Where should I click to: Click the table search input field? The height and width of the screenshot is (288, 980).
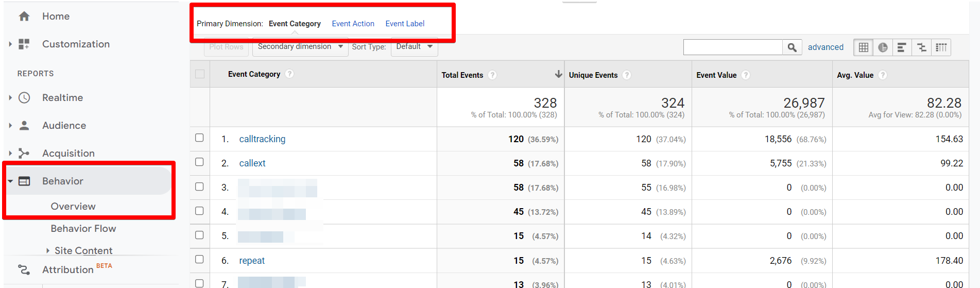[x=733, y=47]
